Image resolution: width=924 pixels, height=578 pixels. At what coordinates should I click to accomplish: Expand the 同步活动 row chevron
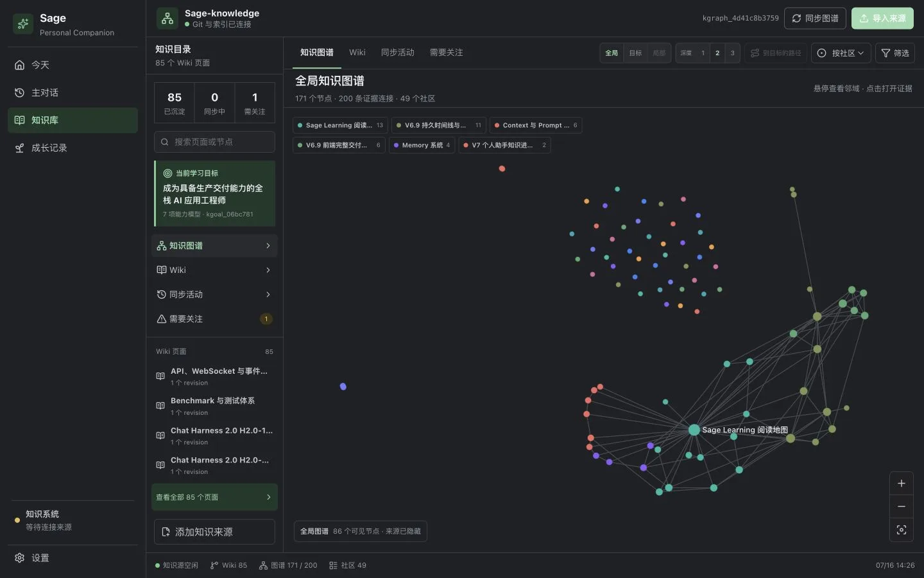(x=268, y=294)
